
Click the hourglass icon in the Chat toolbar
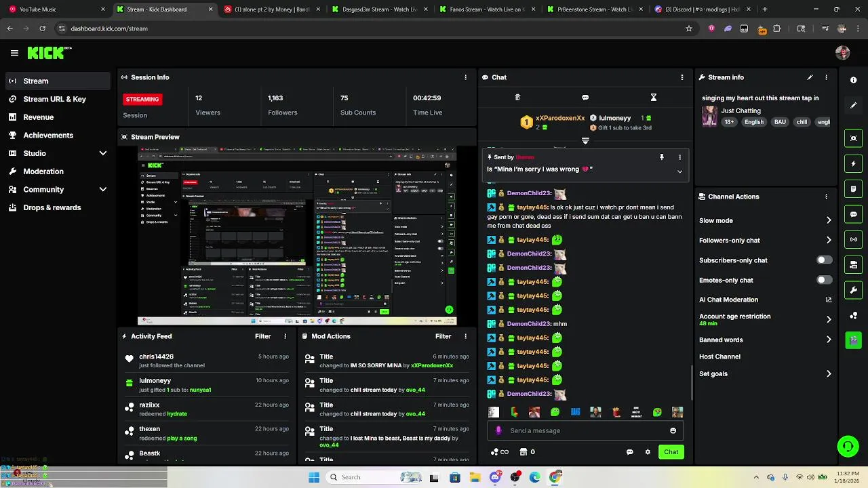click(654, 98)
